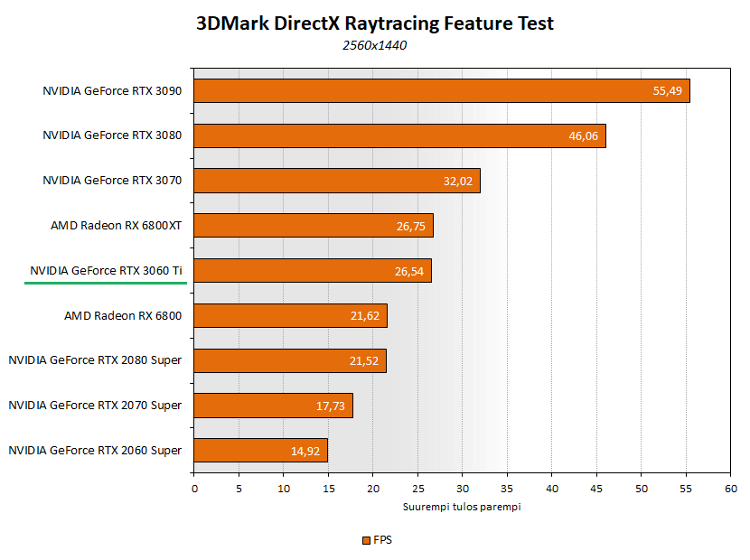This screenshot has width=750, height=560.
Task: Click the "30" tick label on the x-axis
Action: point(463,489)
